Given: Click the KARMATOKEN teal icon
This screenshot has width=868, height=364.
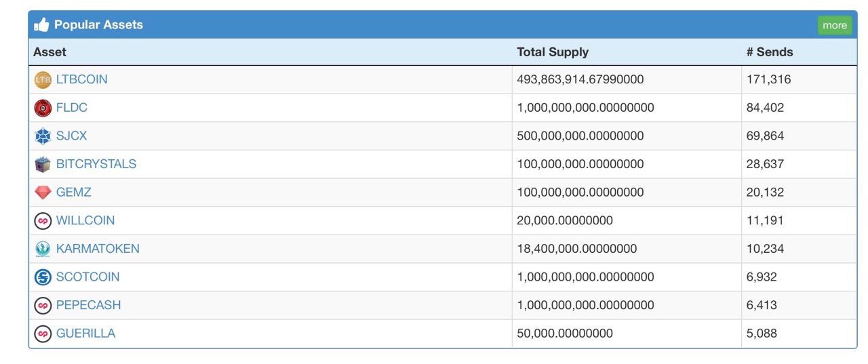Looking at the screenshot, I should [x=43, y=249].
